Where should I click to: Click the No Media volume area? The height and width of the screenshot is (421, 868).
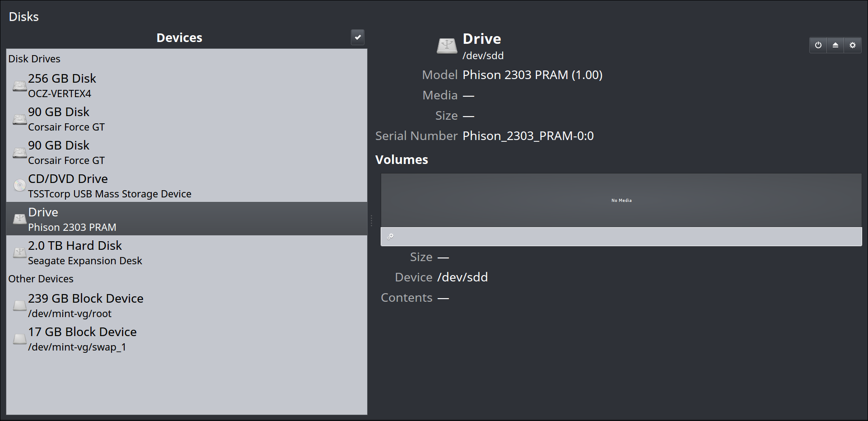tap(621, 200)
